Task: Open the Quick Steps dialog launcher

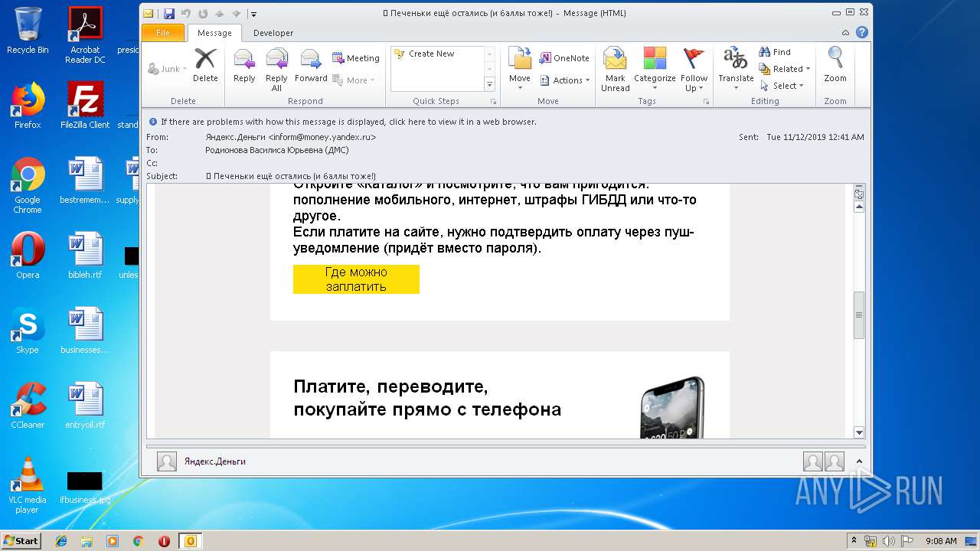Action: [493, 101]
